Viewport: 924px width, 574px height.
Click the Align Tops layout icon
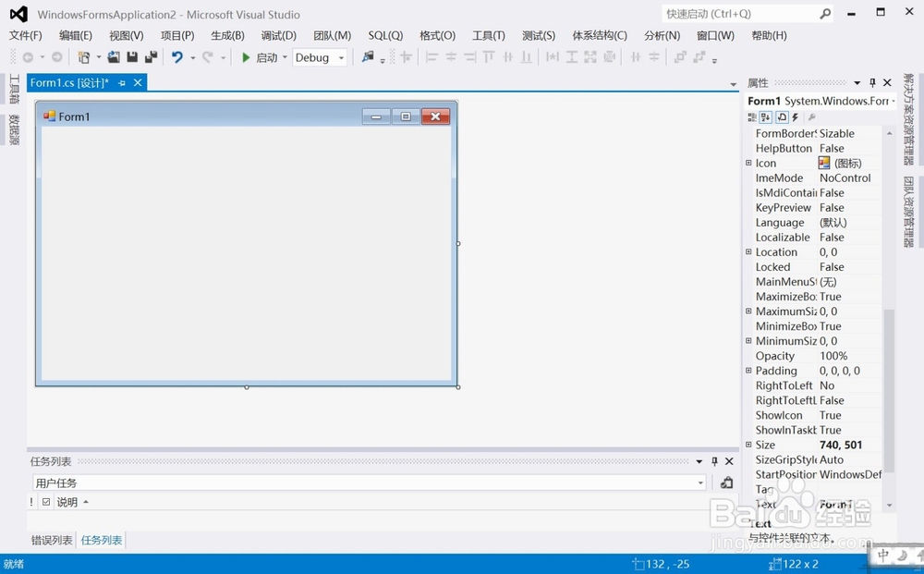[x=489, y=57]
